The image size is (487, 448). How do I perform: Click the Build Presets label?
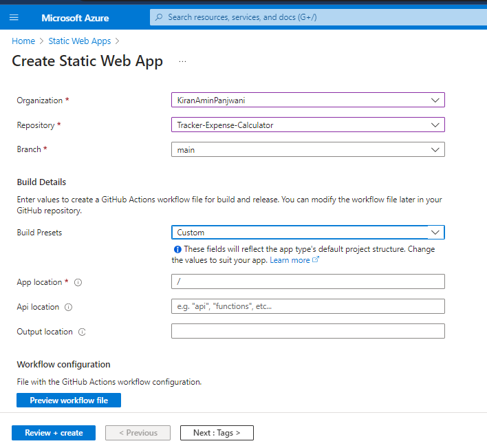tap(39, 233)
